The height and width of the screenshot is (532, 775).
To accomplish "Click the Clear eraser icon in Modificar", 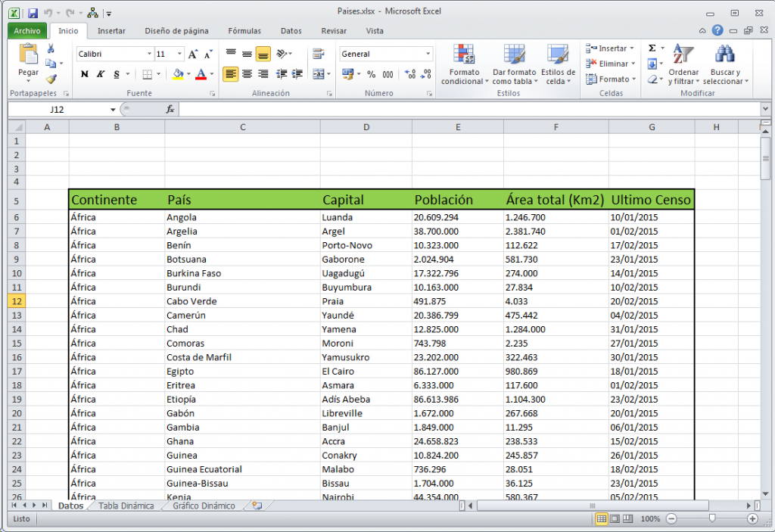I will tap(652, 79).
